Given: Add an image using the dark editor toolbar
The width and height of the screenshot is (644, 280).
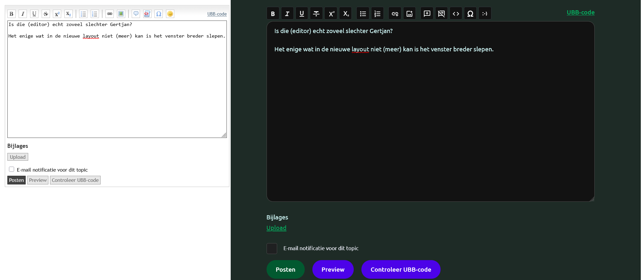Looking at the screenshot, I should point(409,13).
